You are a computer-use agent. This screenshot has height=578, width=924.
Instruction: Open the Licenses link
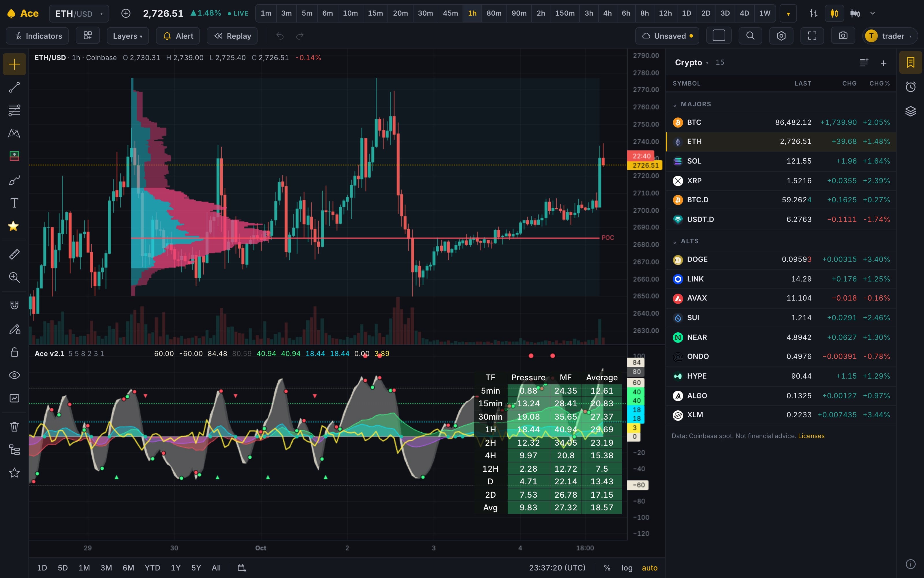click(811, 436)
